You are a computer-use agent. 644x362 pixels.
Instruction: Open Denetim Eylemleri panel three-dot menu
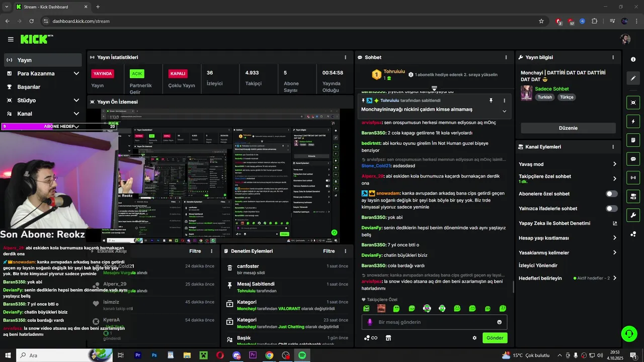345,251
